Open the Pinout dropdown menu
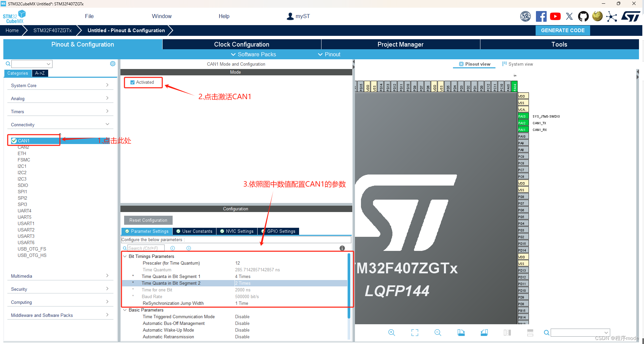This screenshot has height=344, width=644. point(329,54)
